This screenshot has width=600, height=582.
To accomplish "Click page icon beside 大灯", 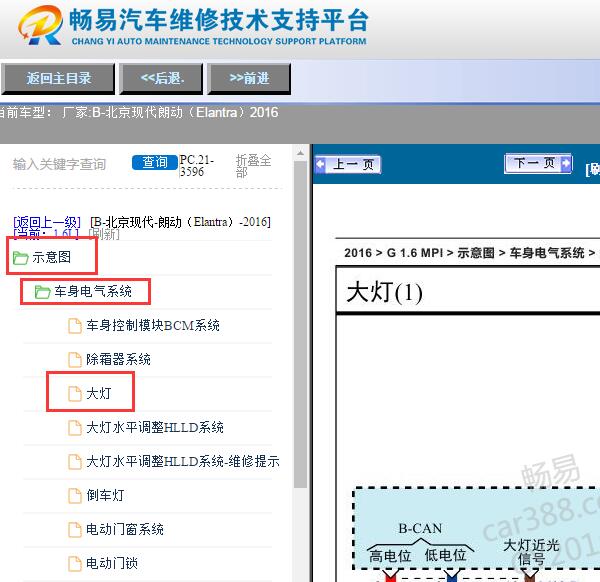I will [75, 394].
